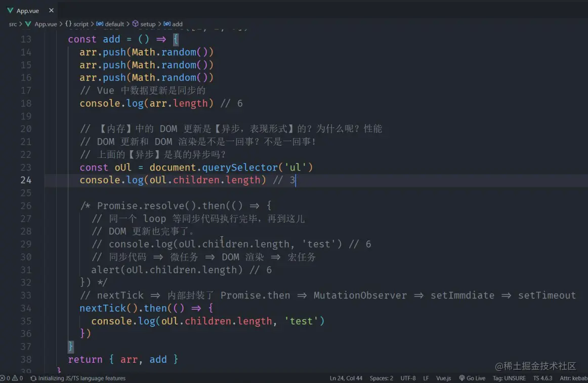Image resolution: width=588 pixels, height=383 pixels.
Task: Click the sync spinner icon in status bar
Action: [x=33, y=378]
